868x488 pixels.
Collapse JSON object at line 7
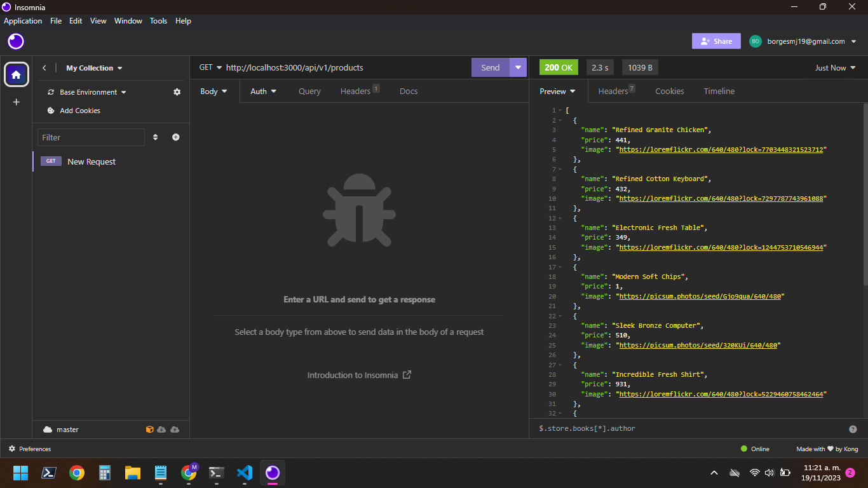tap(559, 169)
